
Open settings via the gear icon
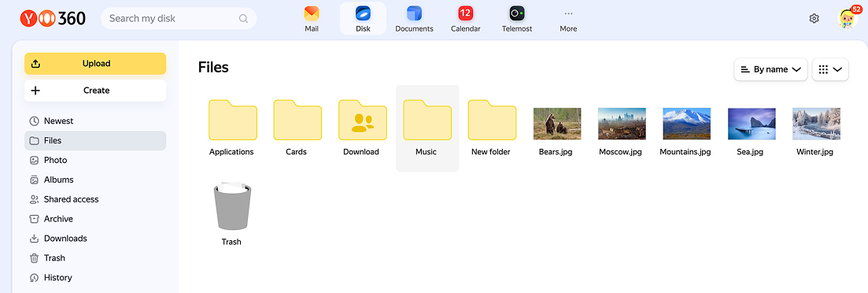[x=814, y=18]
